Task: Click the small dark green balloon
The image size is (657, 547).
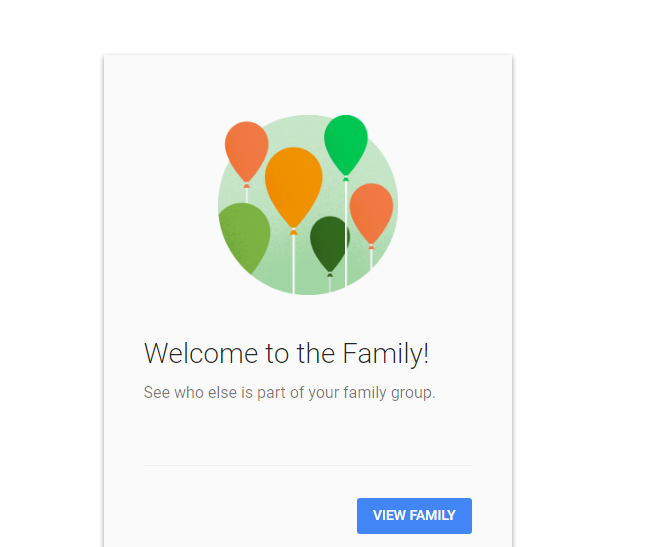Action: (329, 241)
